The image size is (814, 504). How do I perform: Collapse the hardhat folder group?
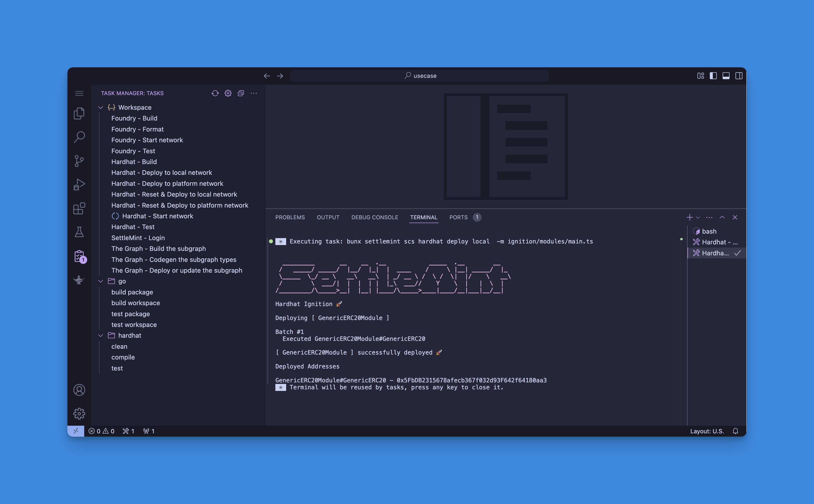click(100, 336)
